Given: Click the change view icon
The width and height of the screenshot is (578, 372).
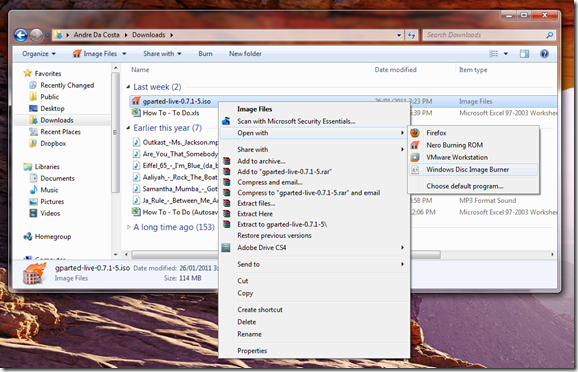Looking at the screenshot, I should click(x=494, y=54).
